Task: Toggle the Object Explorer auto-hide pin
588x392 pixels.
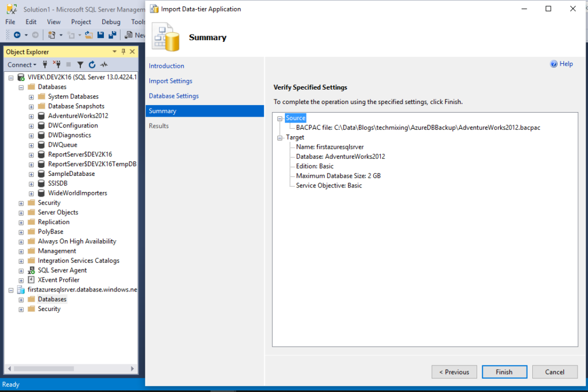Action: point(123,52)
